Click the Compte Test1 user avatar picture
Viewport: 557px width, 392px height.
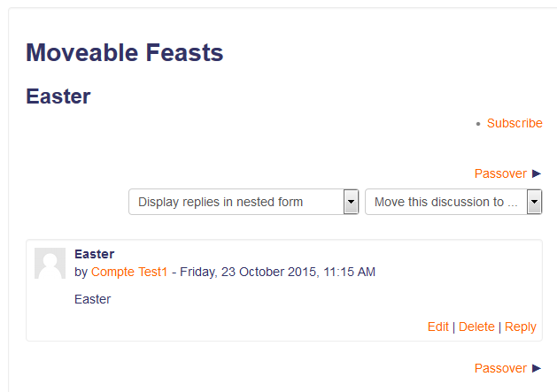point(50,263)
